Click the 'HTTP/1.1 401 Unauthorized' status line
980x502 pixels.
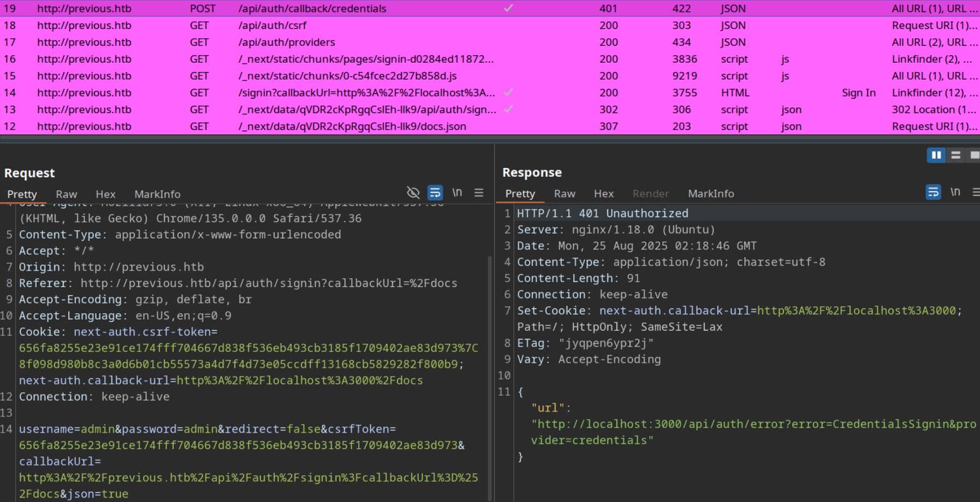tap(603, 213)
